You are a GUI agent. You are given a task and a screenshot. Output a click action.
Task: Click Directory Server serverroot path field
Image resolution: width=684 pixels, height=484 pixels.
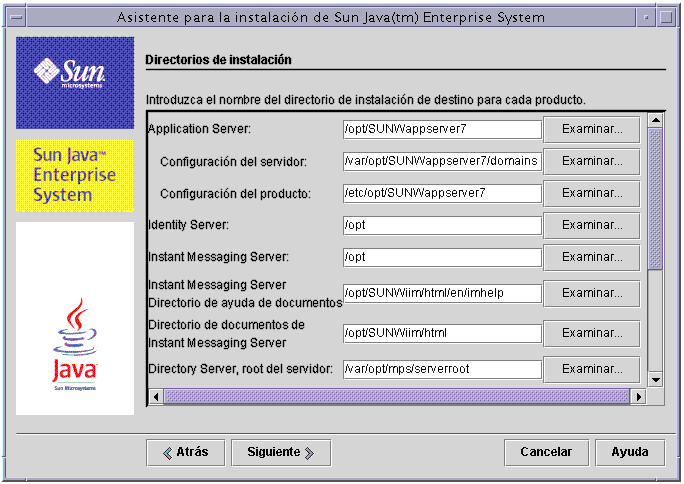442,369
